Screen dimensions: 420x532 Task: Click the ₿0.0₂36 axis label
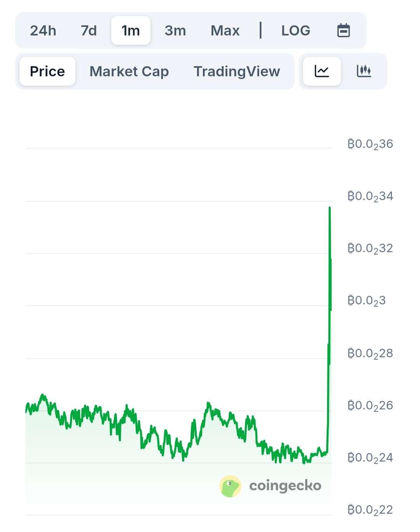[x=370, y=144]
